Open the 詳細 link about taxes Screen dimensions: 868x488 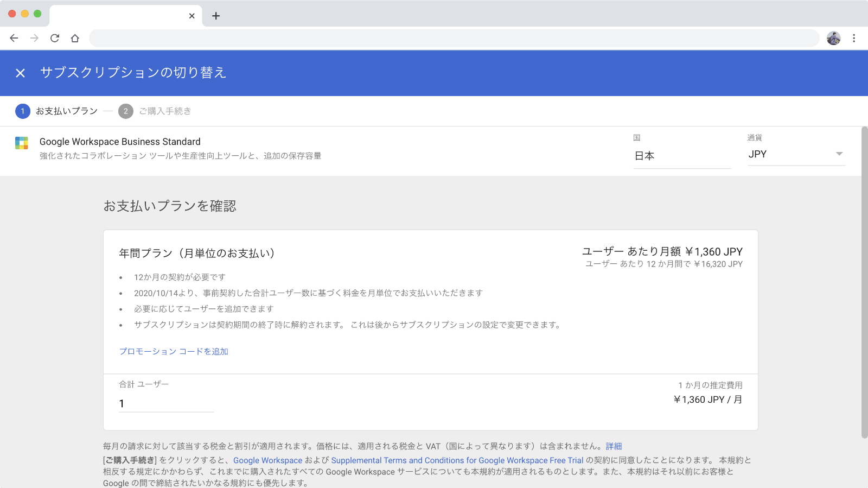[614, 446]
